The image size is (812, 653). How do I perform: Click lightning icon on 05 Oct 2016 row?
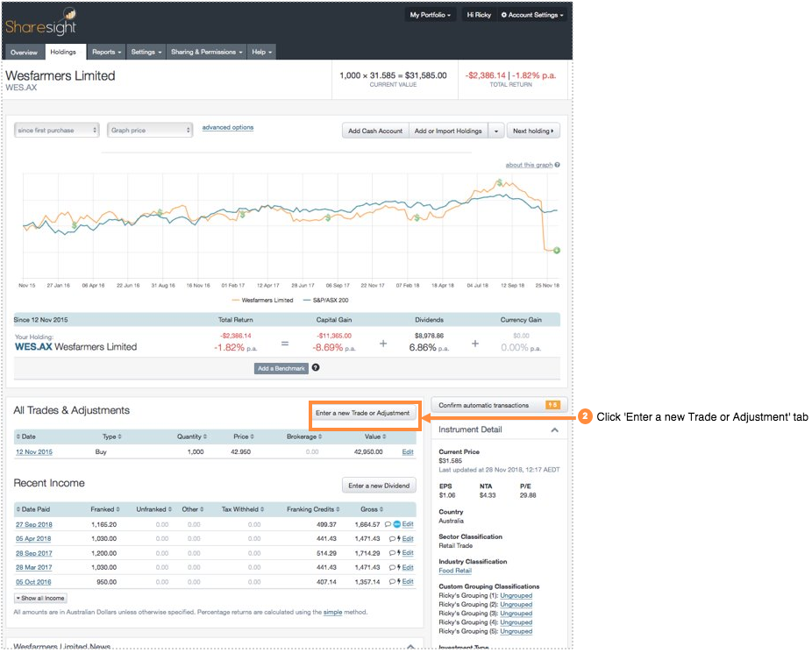tap(399, 582)
